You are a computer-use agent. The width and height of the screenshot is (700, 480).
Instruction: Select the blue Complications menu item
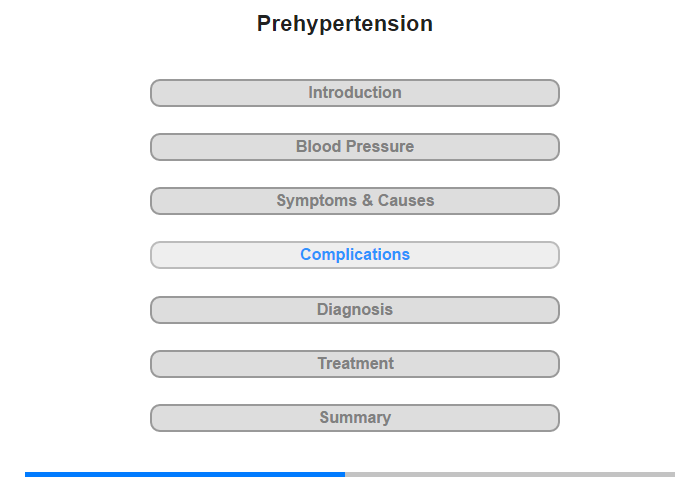pyautogui.click(x=355, y=255)
